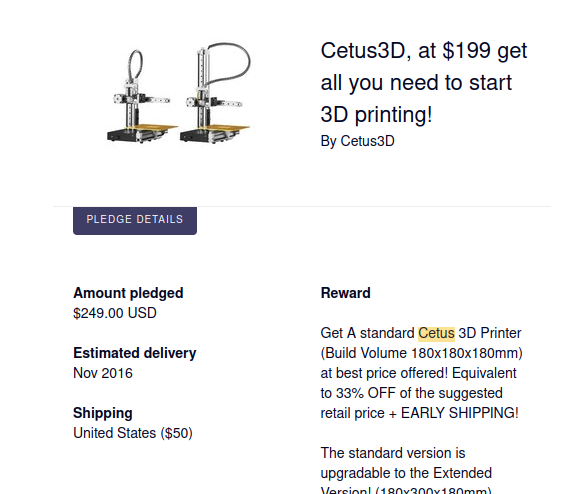Click the 3D printing! title line
Image resolution: width=584 pixels, height=494 pixels.
click(x=377, y=114)
